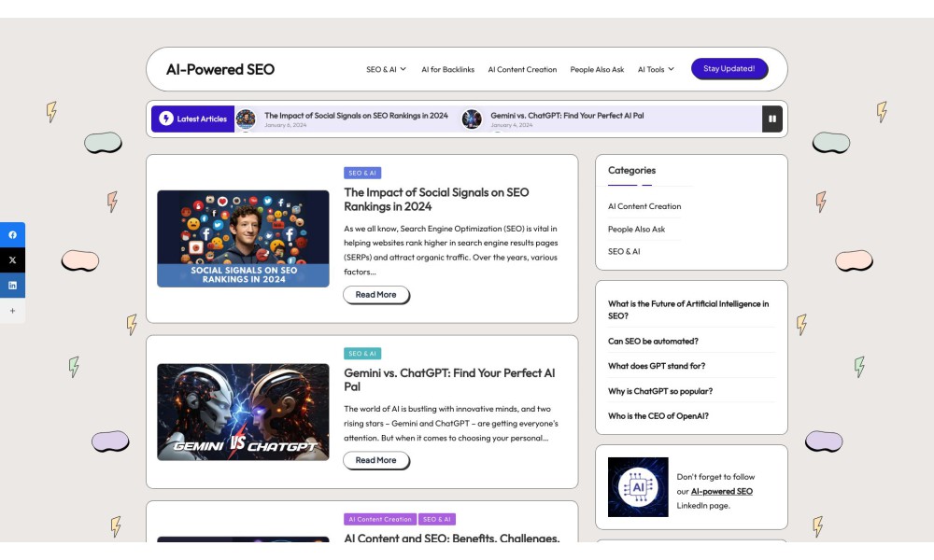Click the AI Content Creation purple tag

click(380, 520)
